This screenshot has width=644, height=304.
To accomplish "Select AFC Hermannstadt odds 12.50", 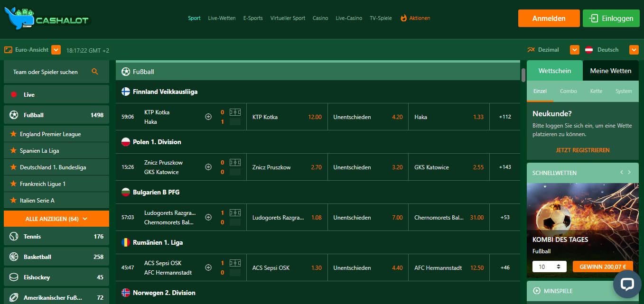I will pos(449,267).
